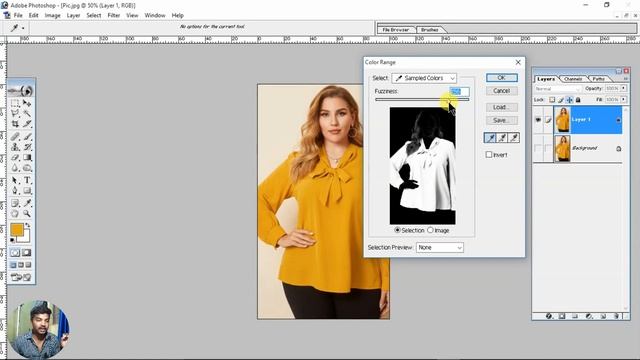This screenshot has height=360, width=640.
Task: Hide Layer 1 with eye icon
Action: pos(538,120)
